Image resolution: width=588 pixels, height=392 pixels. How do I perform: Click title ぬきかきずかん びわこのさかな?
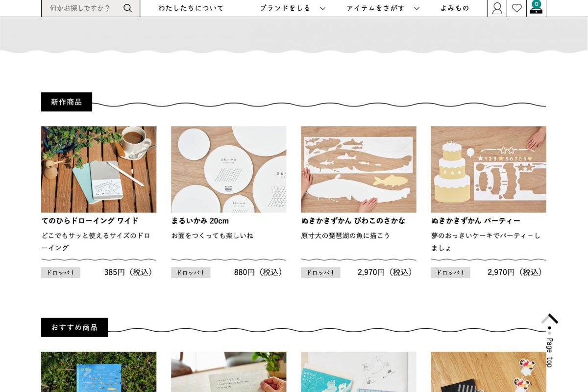(x=353, y=221)
